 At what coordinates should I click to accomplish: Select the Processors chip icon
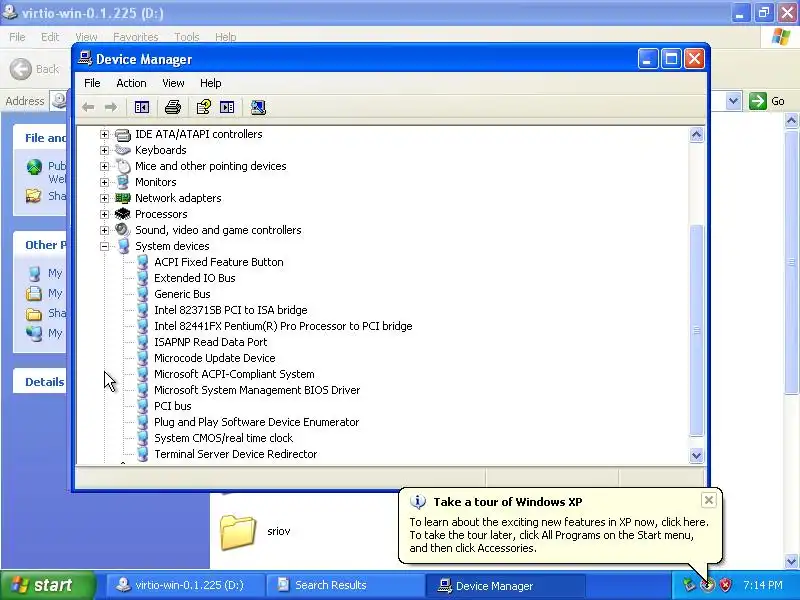point(123,214)
